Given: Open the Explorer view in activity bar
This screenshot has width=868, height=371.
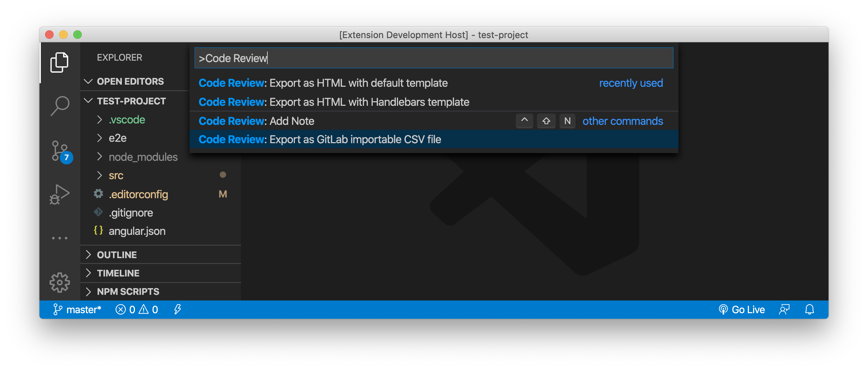Looking at the screenshot, I should click(x=60, y=62).
